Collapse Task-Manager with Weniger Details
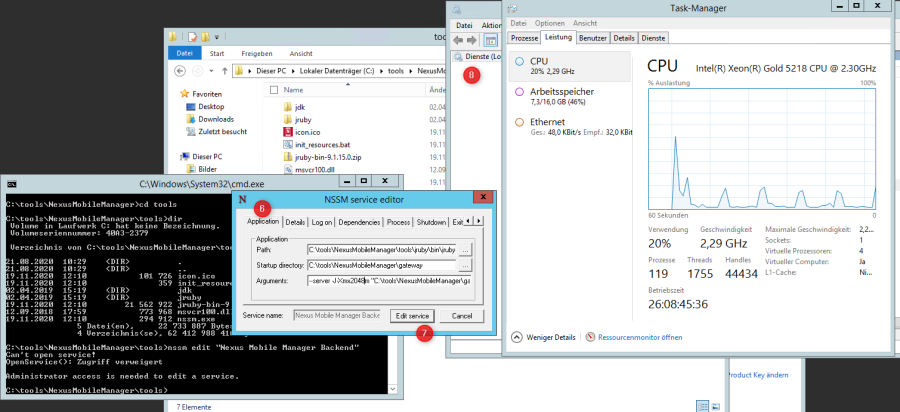This screenshot has height=412, width=900. (x=543, y=337)
